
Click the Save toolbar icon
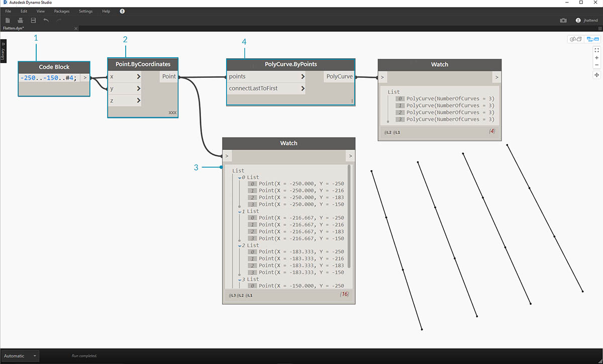point(33,20)
